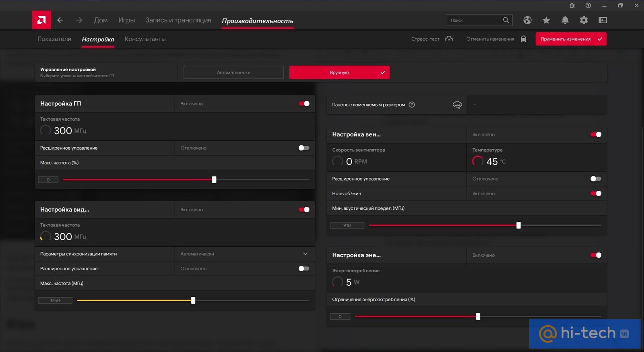The height and width of the screenshot is (352, 644).
Task: Click the bug report icon
Action: coord(572,6)
